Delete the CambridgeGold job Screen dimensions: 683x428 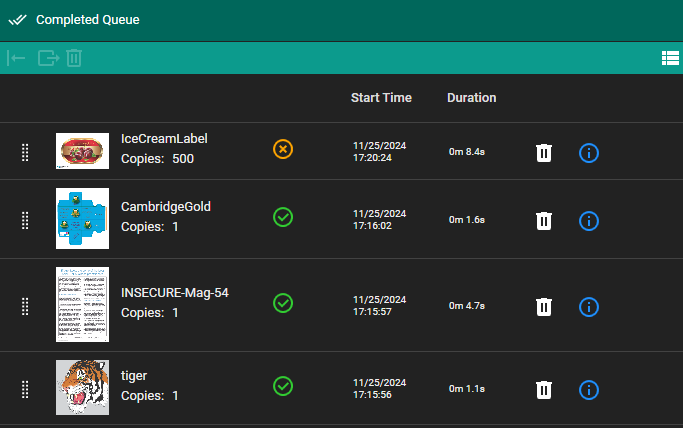point(543,220)
